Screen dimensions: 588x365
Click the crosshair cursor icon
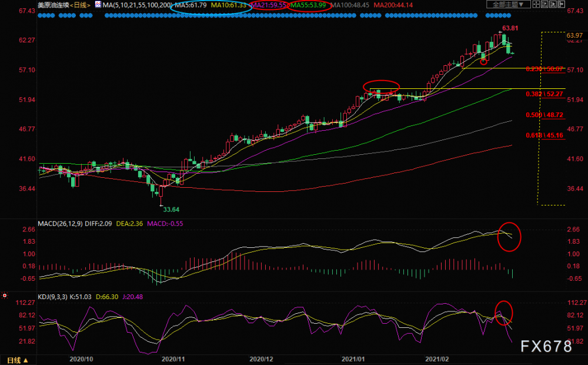(536, 5)
